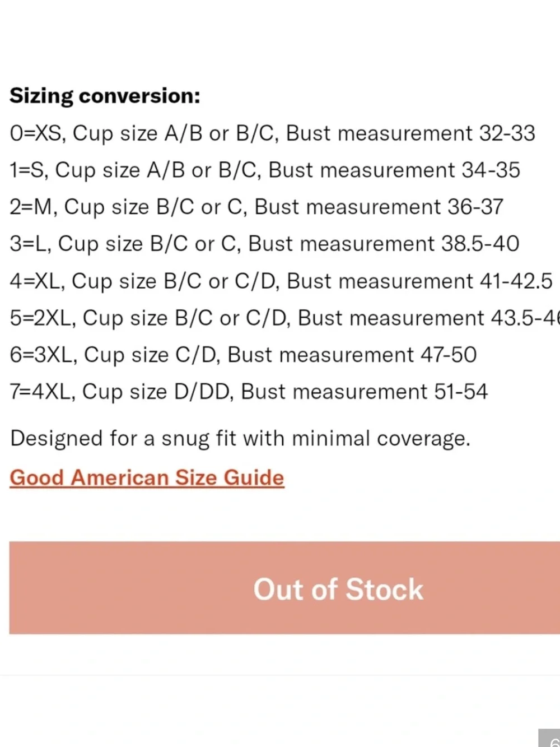Click the 5=2XL sizing row

coord(284,318)
